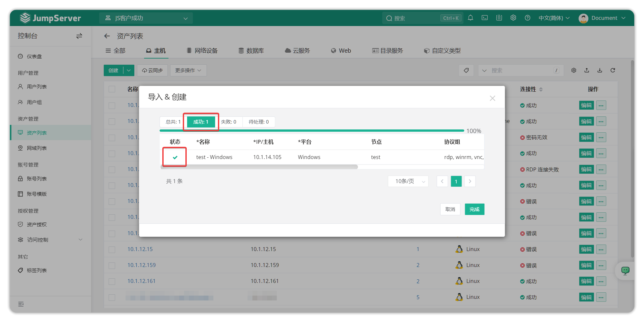Screen dimensions: 644x319
Task: Click the 完成 button in dialog
Action: (x=474, y=209)
